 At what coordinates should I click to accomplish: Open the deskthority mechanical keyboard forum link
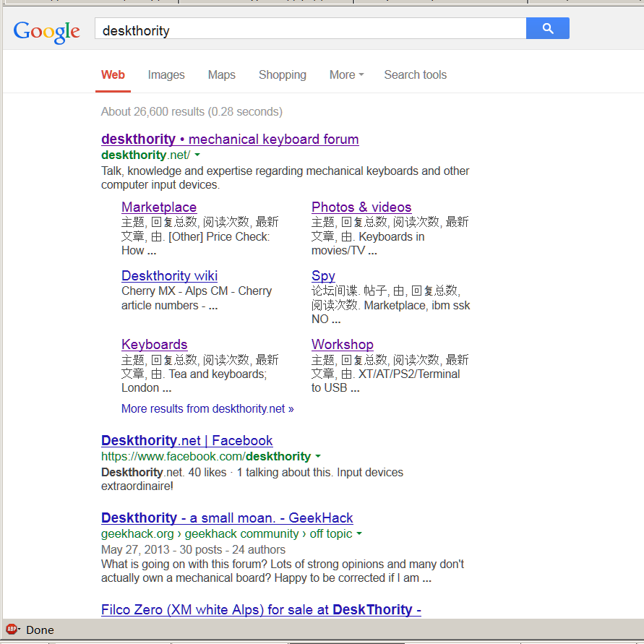230,139
